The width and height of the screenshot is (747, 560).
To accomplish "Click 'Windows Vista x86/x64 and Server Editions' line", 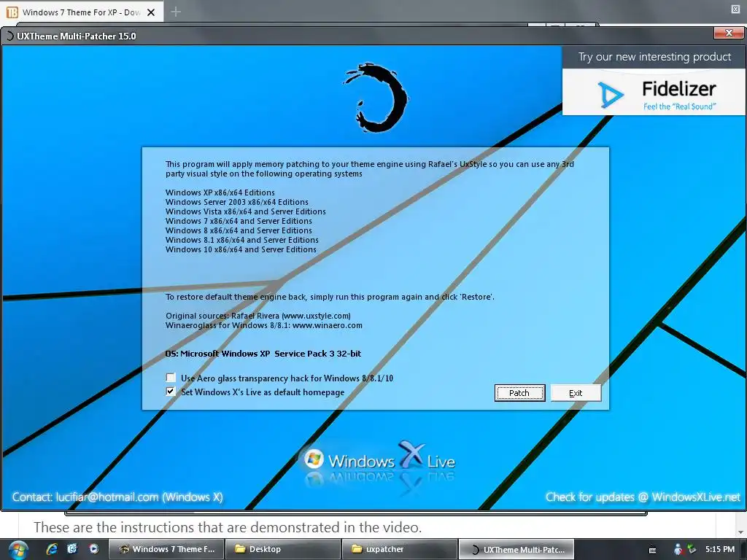I will [x=246, y=211].
